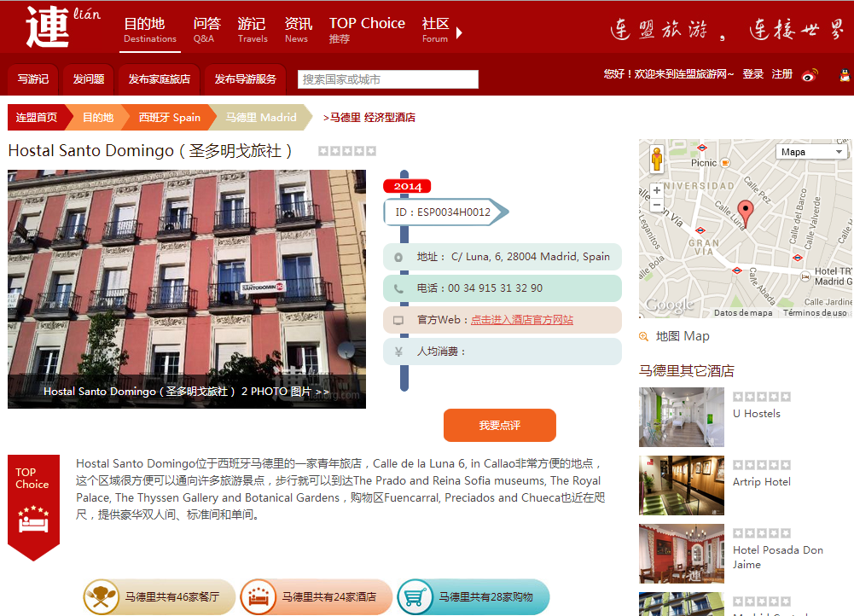Open 目的地 Destinations menu

(150, 30)
